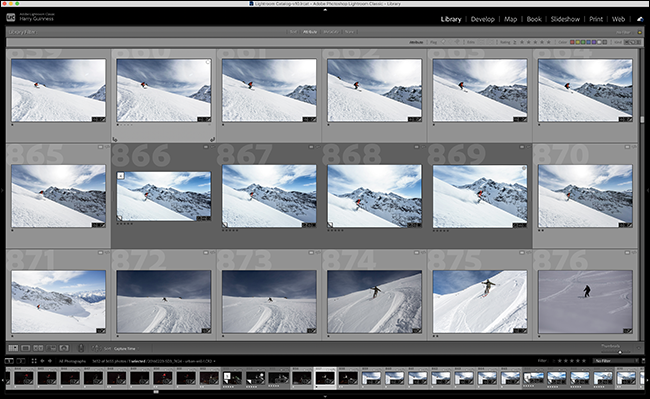
Task: Open People view from toolbar
Action: pos(64,348)
